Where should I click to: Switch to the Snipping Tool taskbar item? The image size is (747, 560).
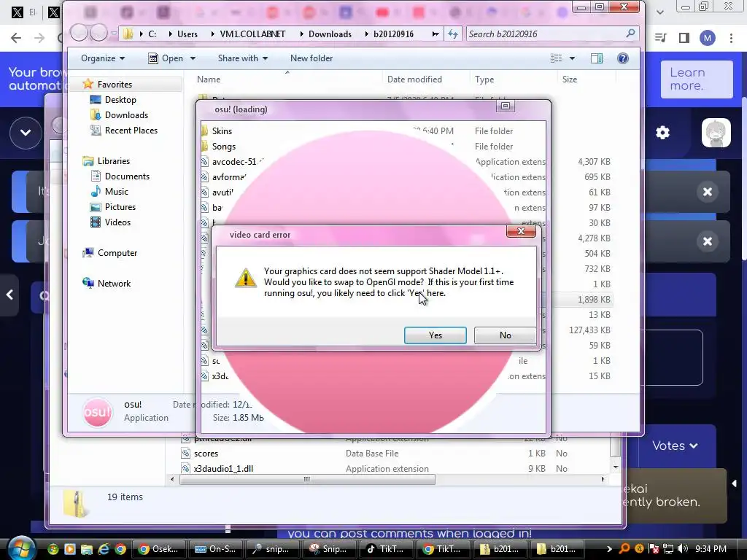[x=329, y=549]
